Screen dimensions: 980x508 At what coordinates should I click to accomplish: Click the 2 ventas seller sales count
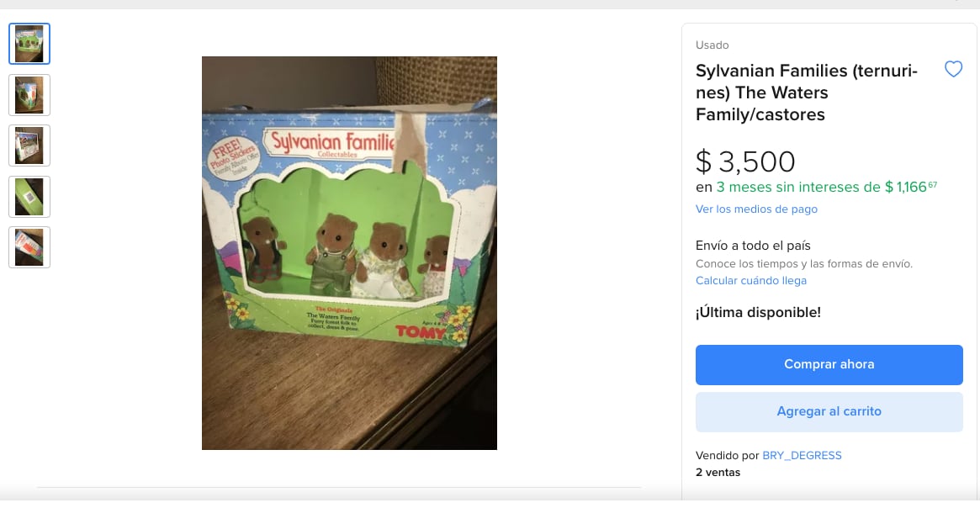(x=718, y=473)
